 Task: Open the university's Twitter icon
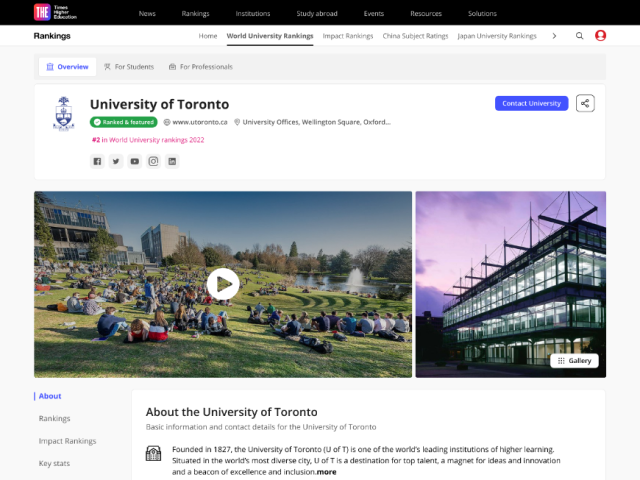point(116,161)
